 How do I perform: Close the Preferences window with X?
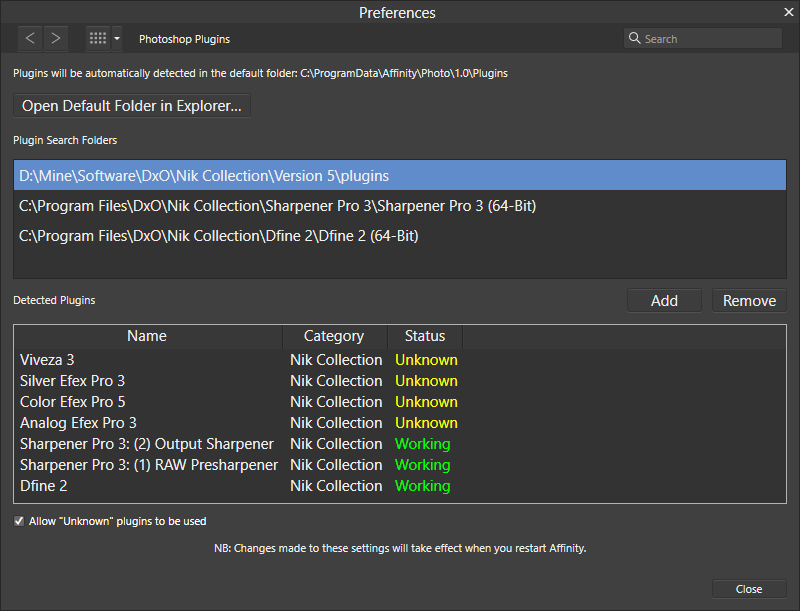(789, 12)
